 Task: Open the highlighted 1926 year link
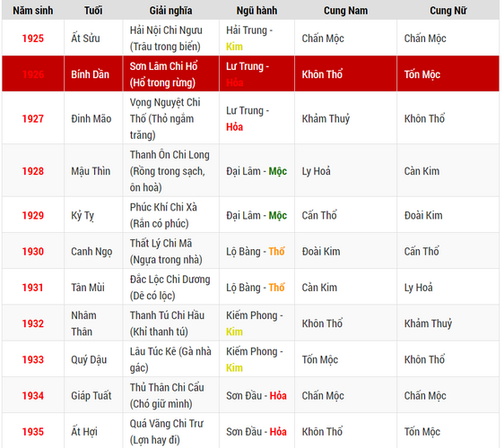click(x=33, y=74)
